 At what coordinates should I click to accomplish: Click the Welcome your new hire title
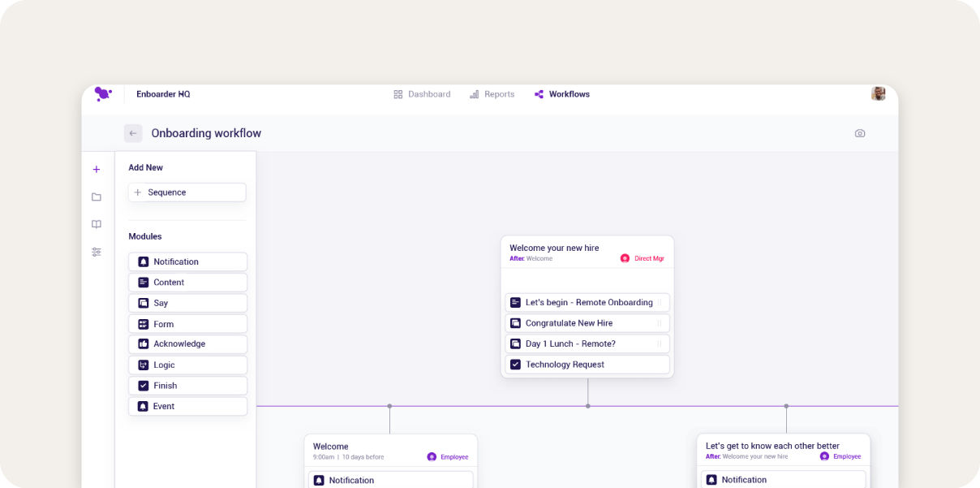coord(554,248)
